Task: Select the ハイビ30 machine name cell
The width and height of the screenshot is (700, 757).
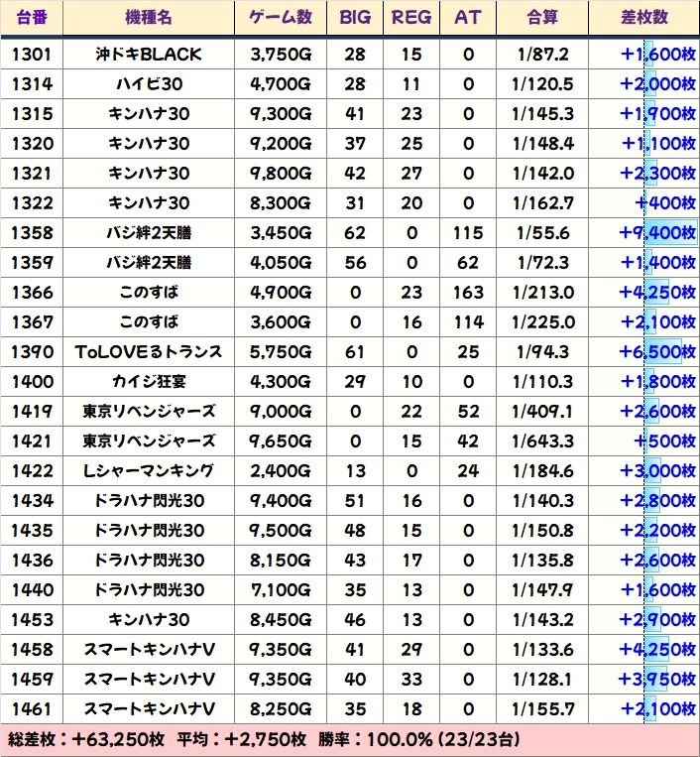Action: (x=149, y=84)
